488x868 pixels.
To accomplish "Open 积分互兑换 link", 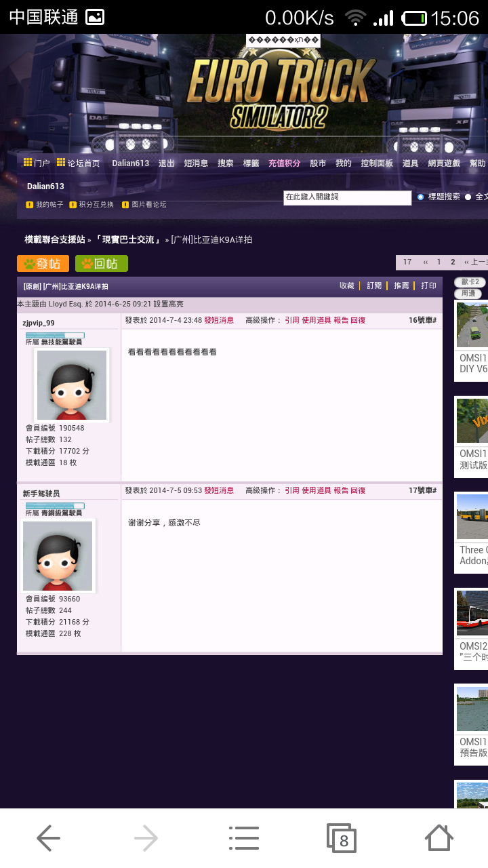I will click(x=91, y=204).
